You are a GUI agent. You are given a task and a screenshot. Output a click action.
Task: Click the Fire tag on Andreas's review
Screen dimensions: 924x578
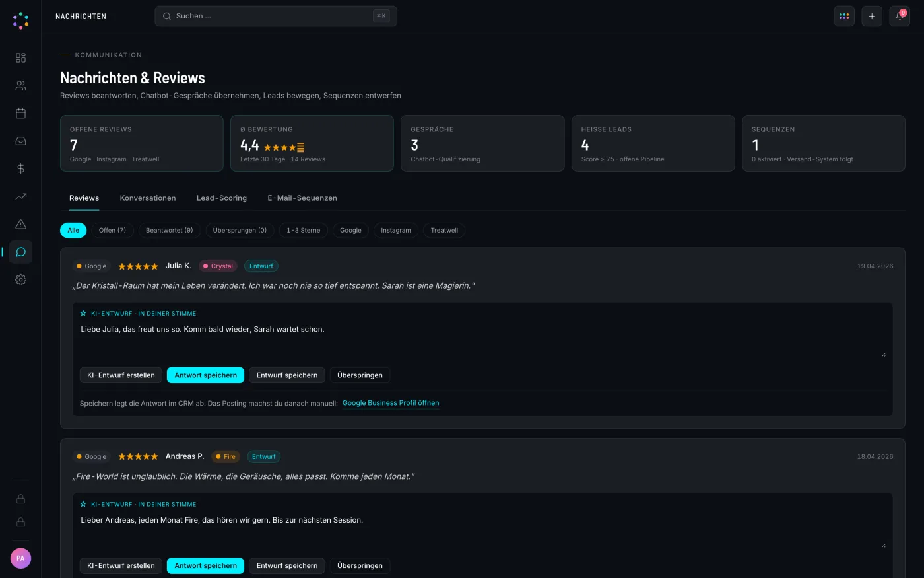pyautogui.click(x=226, y=457)
